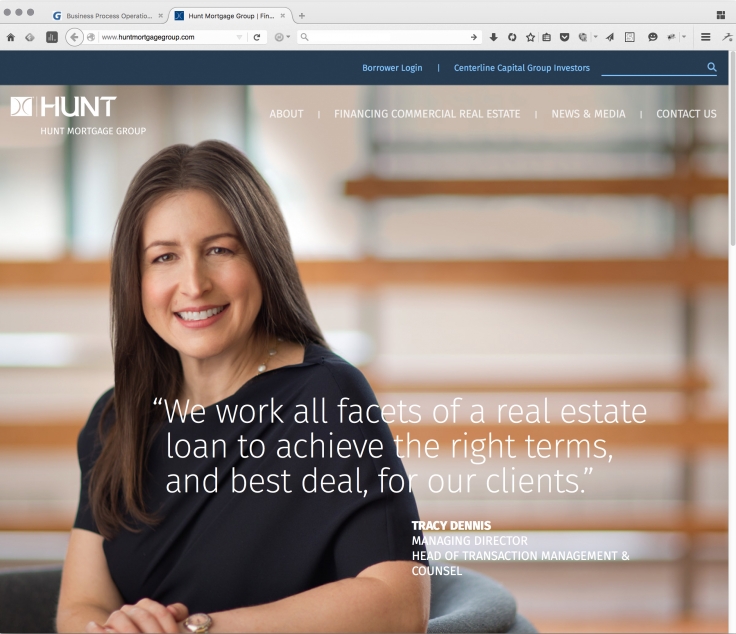
Task: Click the browser search input field
Action: click(x=390, y=37)
